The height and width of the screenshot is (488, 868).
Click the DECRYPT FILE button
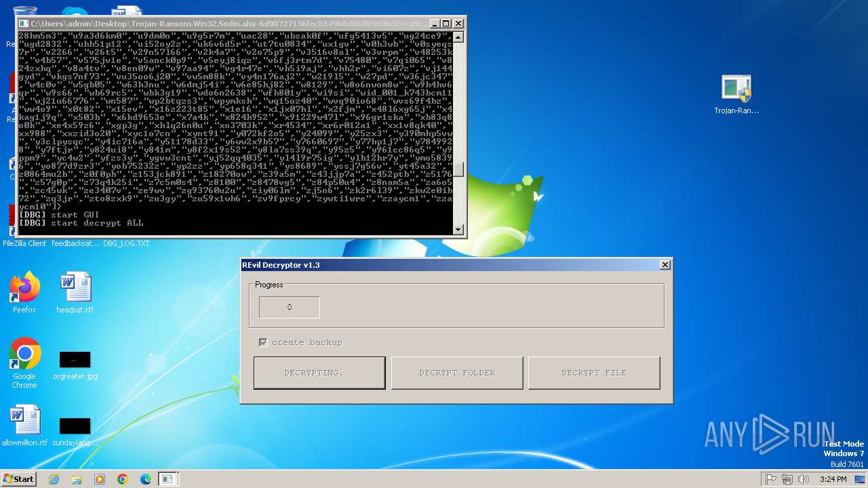594,373
